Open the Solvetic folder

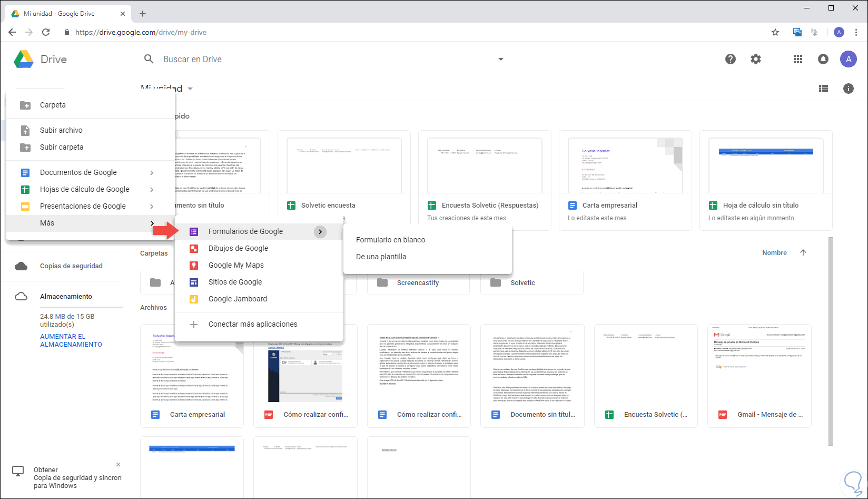[532, 283]
